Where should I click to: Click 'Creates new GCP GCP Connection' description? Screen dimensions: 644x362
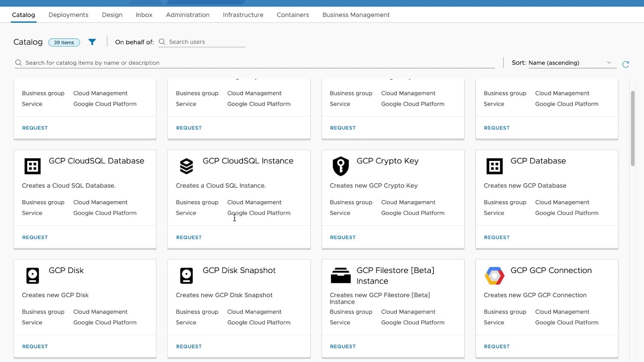pyautogui.click(x=535, y=295)
